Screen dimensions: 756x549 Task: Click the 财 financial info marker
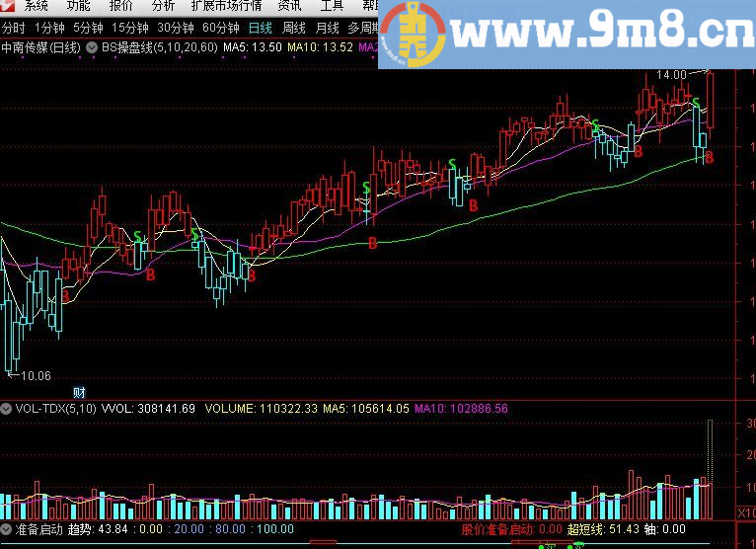pos(80,392)
